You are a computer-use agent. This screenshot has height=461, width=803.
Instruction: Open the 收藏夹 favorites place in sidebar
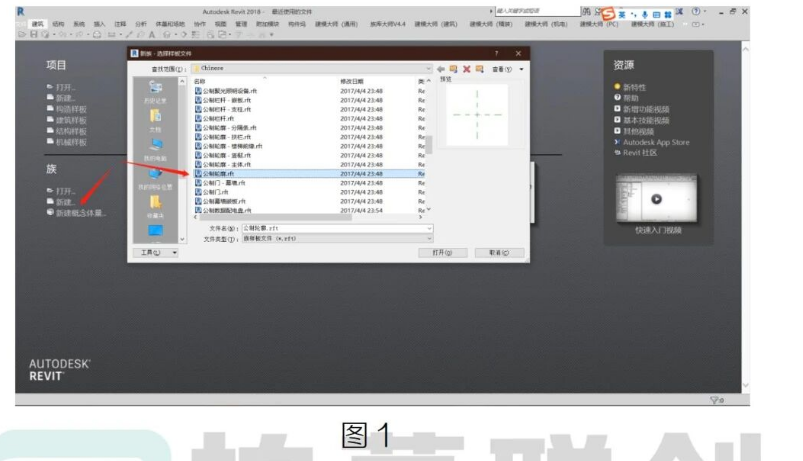[x=156, y=207]
